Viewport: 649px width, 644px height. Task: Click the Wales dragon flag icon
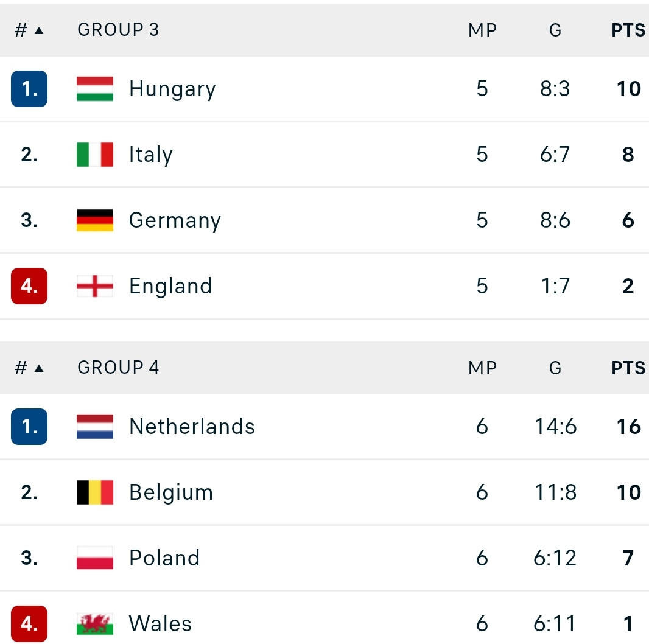pos(95,624)
